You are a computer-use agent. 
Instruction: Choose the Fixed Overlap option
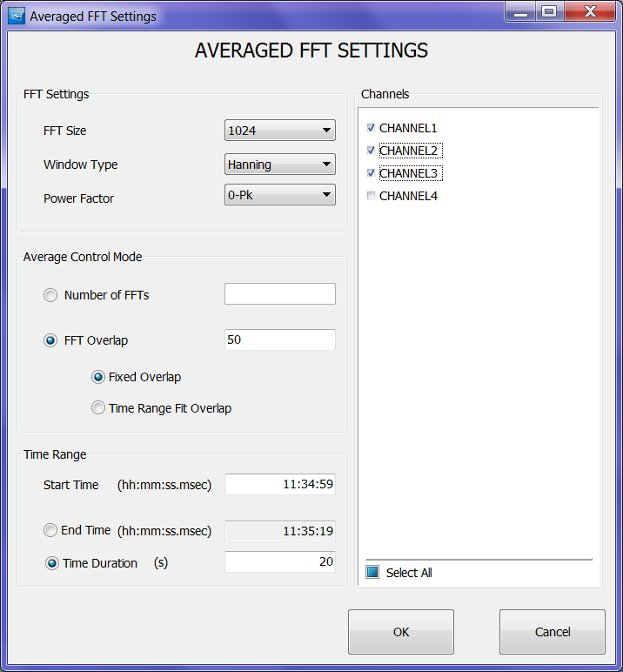[x=98, y=377]
